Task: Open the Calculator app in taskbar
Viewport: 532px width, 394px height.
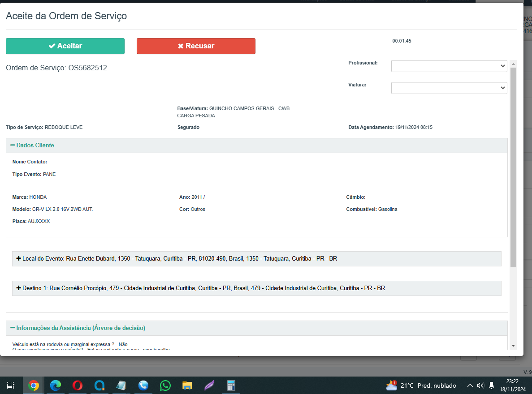Action: [x=231, y=385]
